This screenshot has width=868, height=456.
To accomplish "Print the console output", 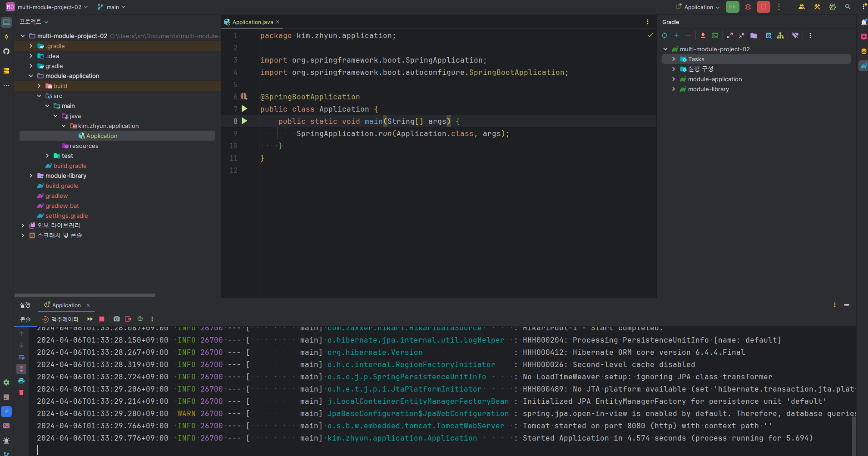I will [x=21, y=381].
